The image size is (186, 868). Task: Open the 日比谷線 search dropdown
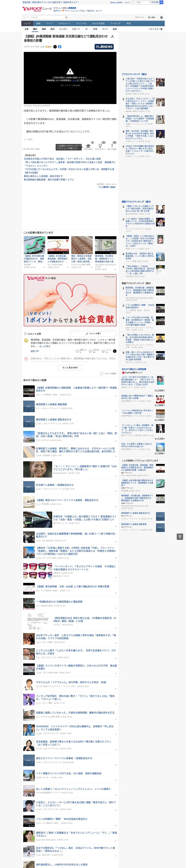coord(154,2)
